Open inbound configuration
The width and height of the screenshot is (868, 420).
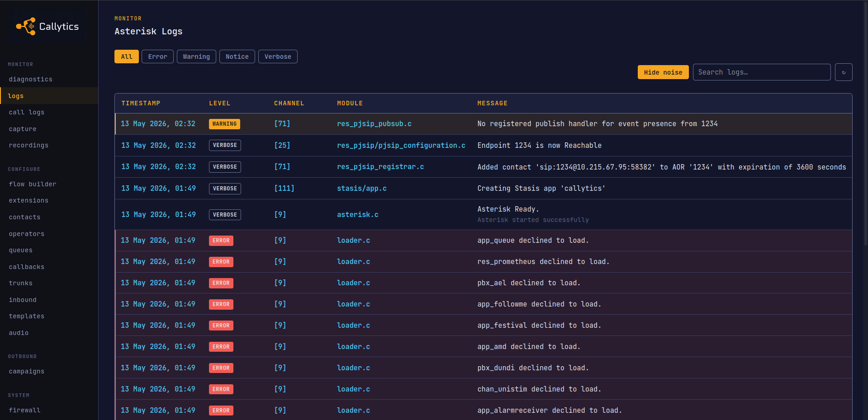49,300
